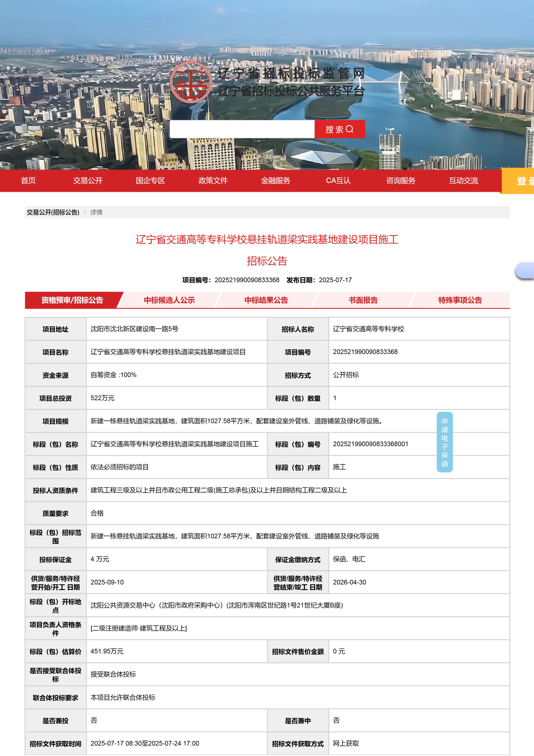534x756 pixels.
Task: Click tender document price 0 元 cell
Action: (x=419, y=651)
